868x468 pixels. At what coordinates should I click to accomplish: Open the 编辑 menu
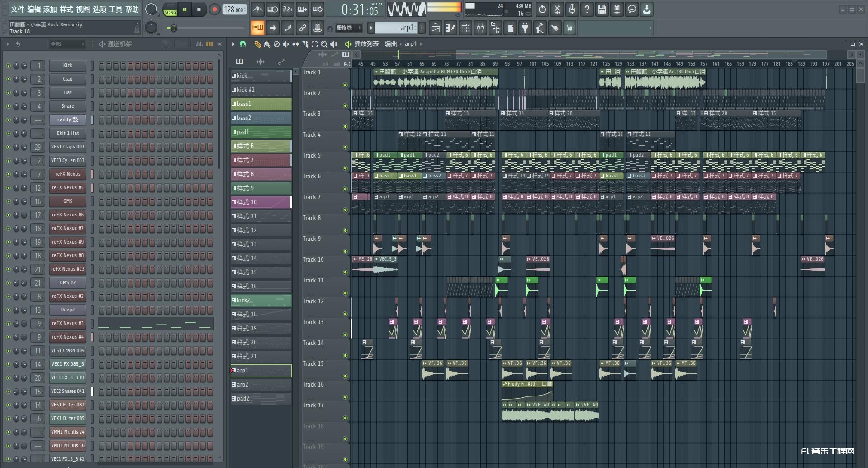[34, 9]
